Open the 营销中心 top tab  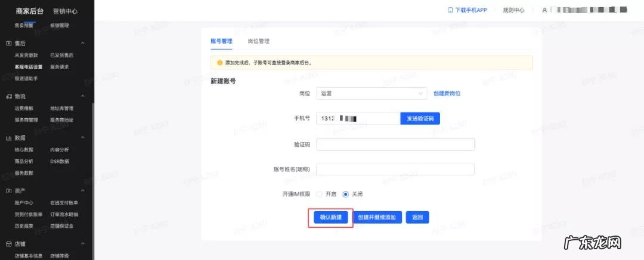pos(66,11)
